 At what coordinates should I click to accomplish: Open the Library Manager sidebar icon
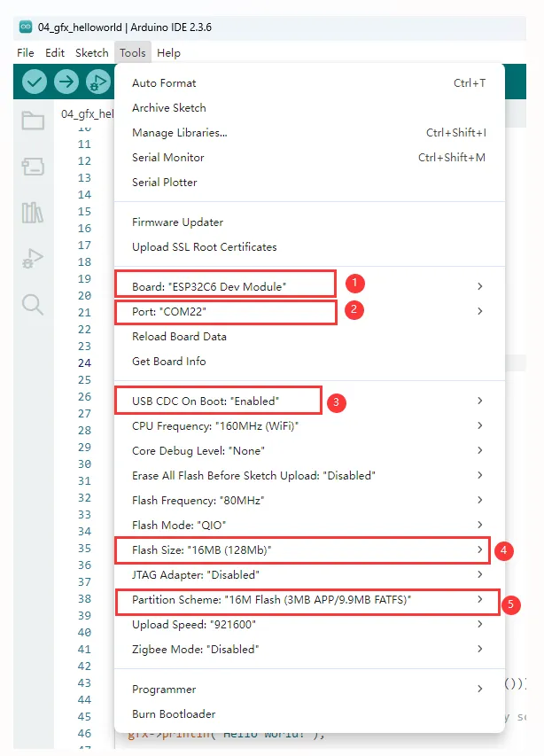33,213
